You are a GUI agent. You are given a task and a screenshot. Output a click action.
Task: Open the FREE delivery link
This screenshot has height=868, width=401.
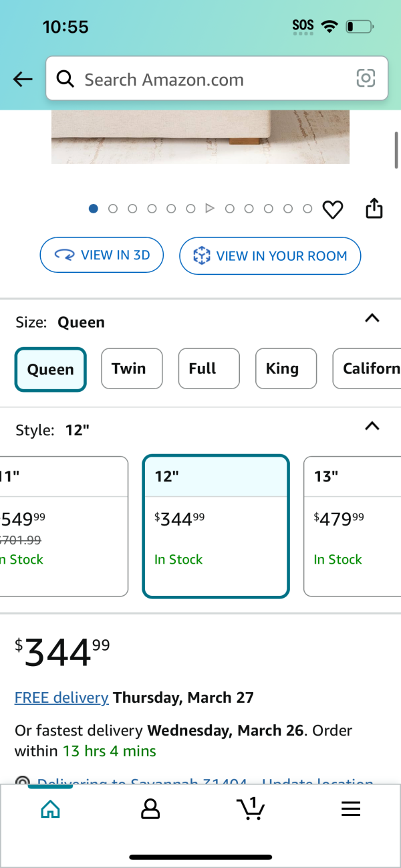61,697
